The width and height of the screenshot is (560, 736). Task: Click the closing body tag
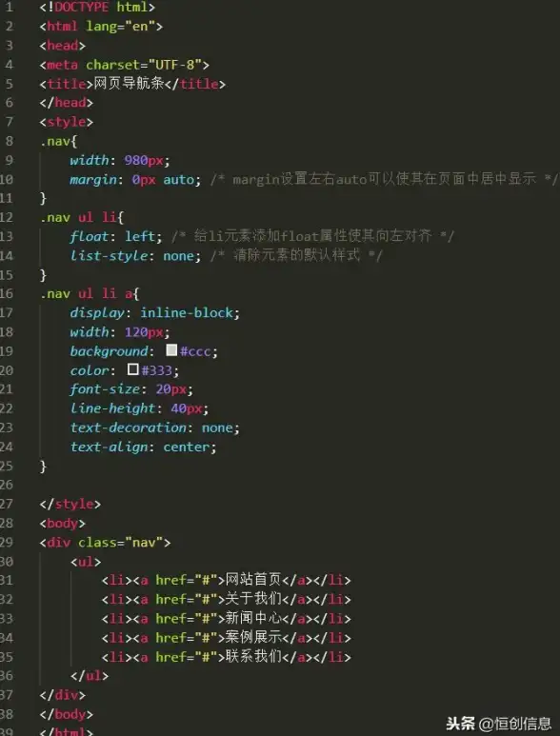click(66, 714)
